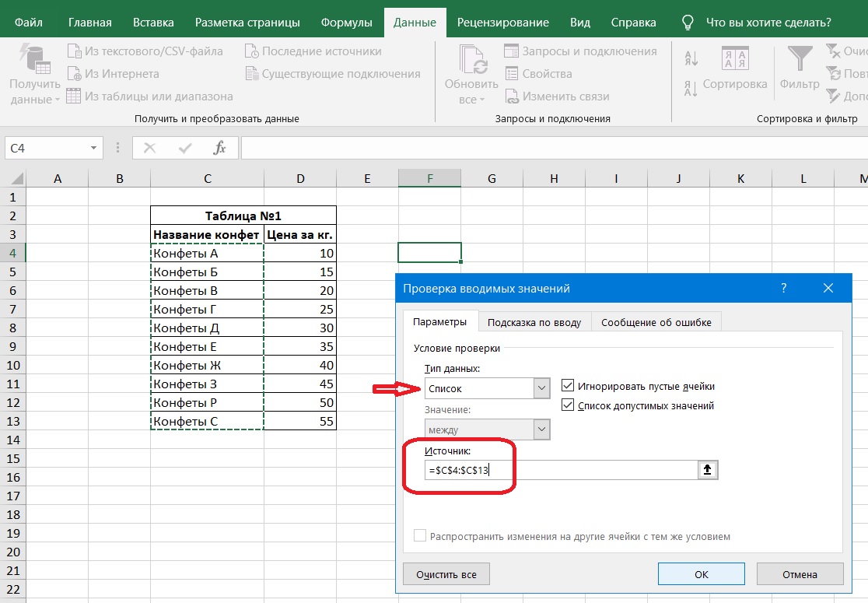Click the OK button
868x603 pixels.
(702, 574)
